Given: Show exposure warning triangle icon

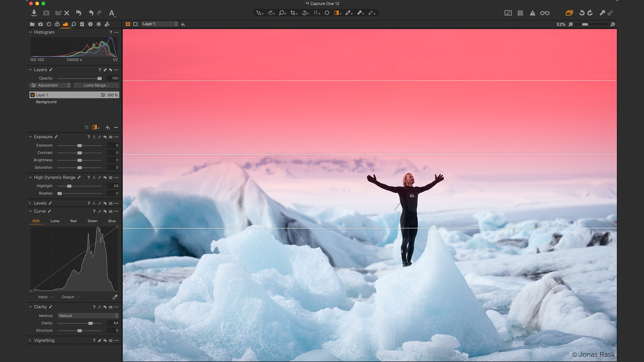Looking at the screenshot, I should click(x=532, y=13).
